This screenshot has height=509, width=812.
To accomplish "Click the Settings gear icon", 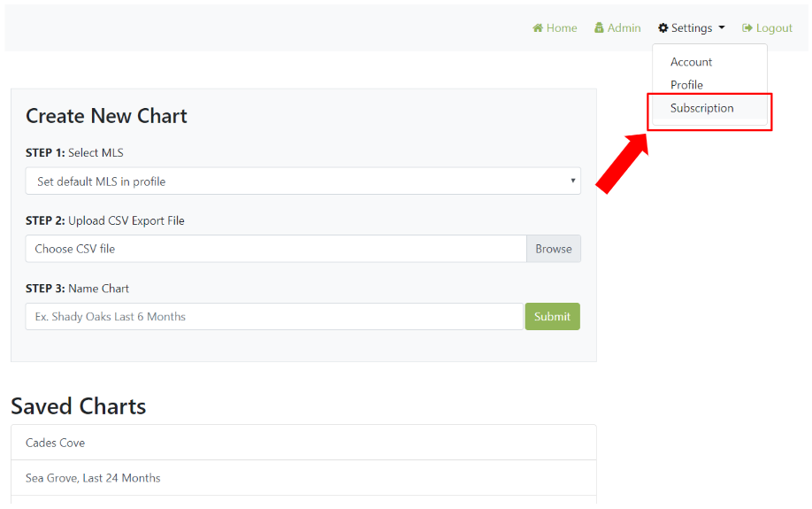I will [x=663, y=28].
